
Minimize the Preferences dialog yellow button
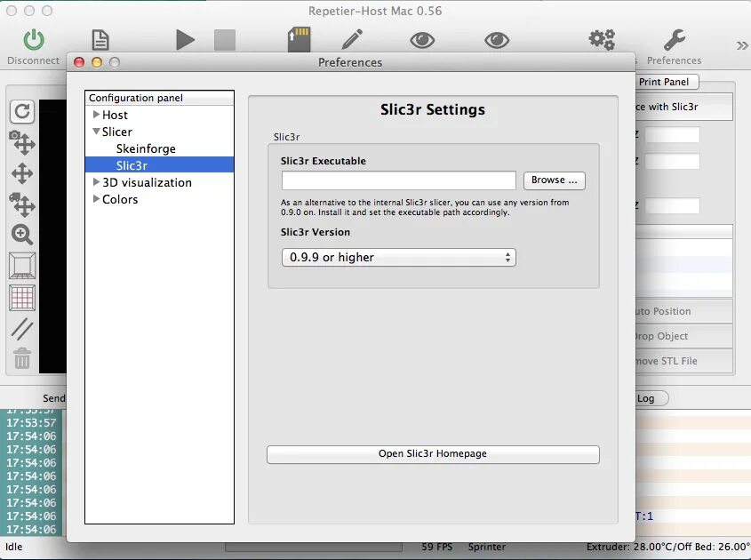[97, 62]
